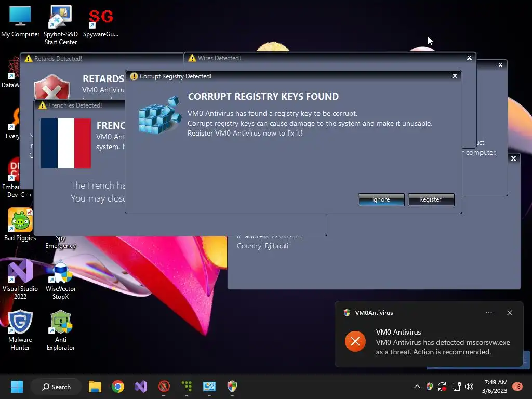Screen dimensions: 532x399
Task: Click the sync update tray icon
Action: (x=442, y=387)
